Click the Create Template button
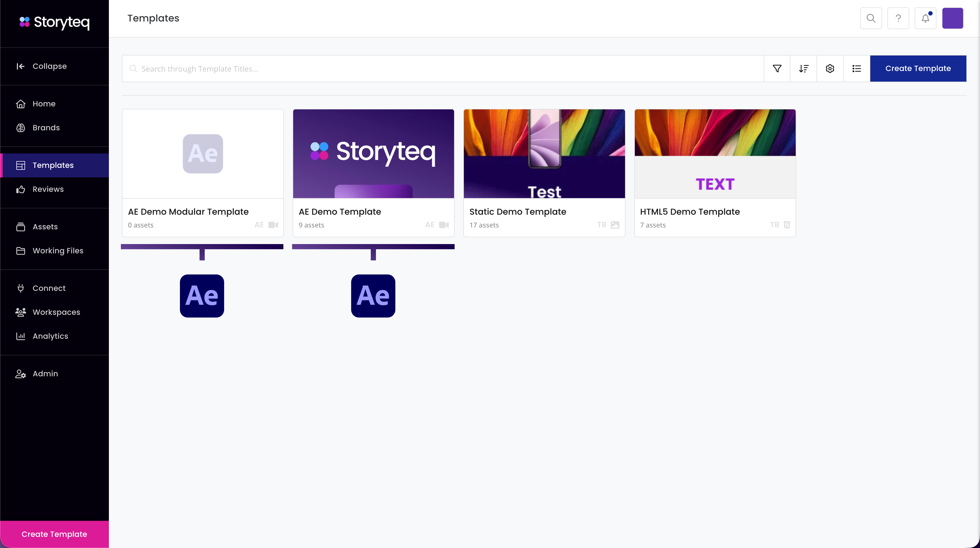The width and height of the screenshot is (980, 548). click(x=918, y=69)
